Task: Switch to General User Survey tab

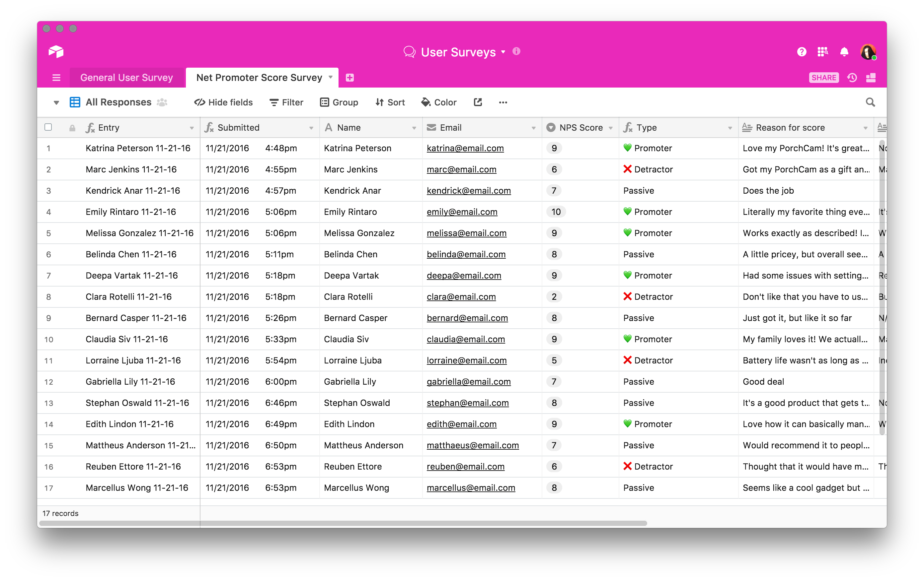Action: click(126, 78)
